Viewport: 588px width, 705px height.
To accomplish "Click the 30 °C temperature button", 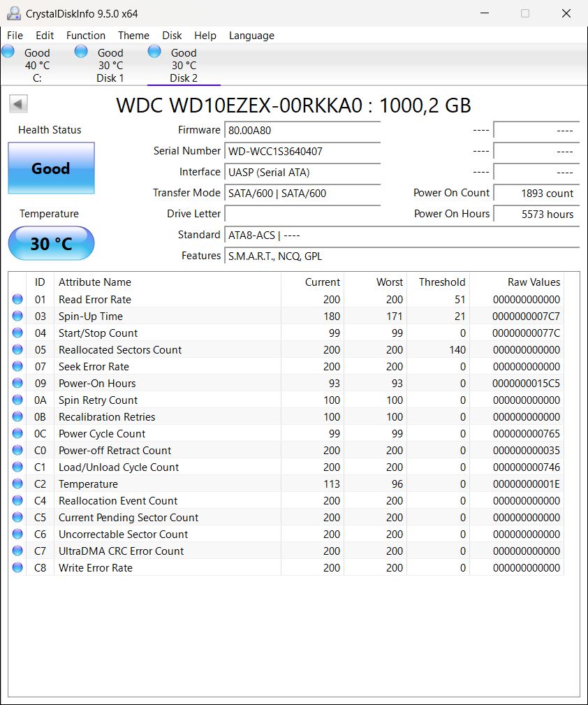I will pos(51,243).
